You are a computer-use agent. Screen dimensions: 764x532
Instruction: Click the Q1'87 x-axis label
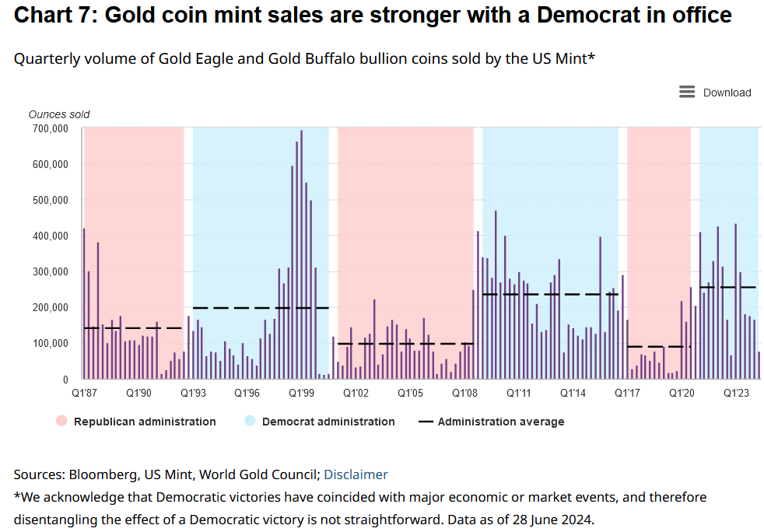(x=84, y=394)
